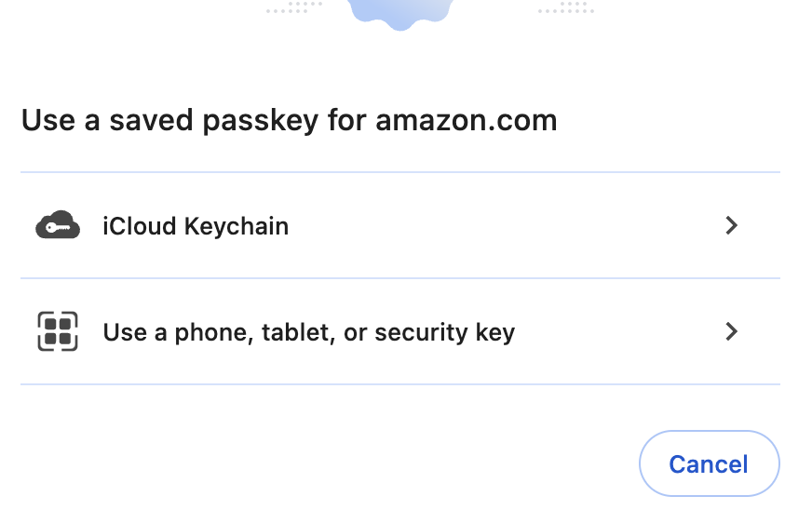Click the "security key" words in the second option
This screenshot has height=523, width=812.
[444, 332]
